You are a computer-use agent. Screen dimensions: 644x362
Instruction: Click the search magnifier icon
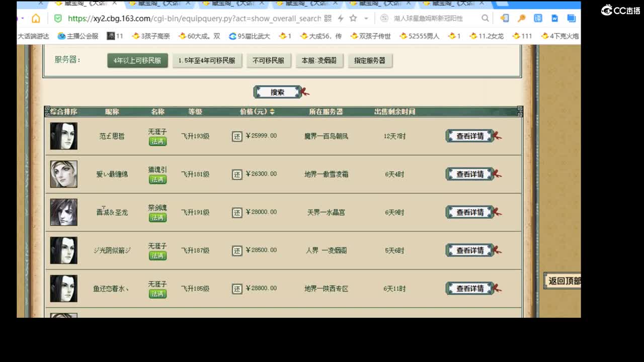click(x=485, y=18)
